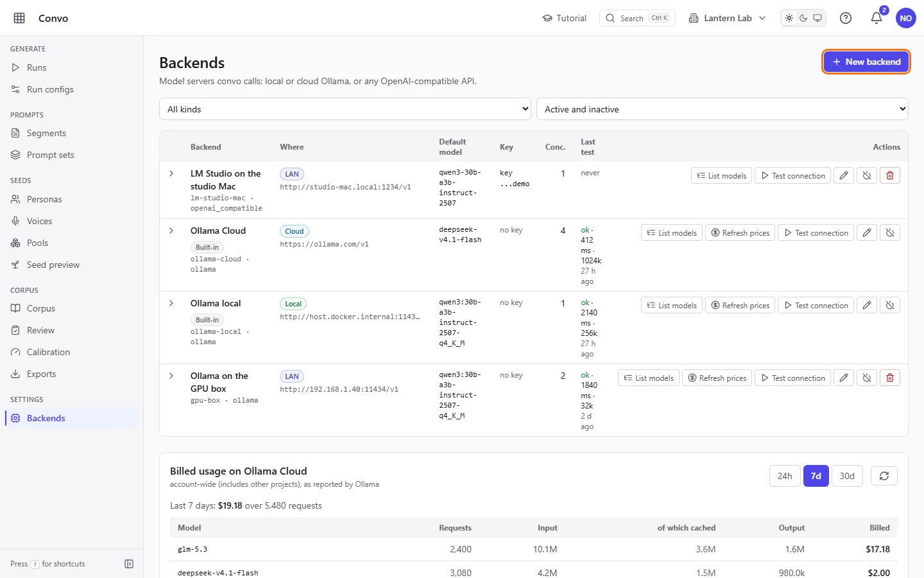
Task: Open the Tutorial link
Action: (x=565, y=18)
